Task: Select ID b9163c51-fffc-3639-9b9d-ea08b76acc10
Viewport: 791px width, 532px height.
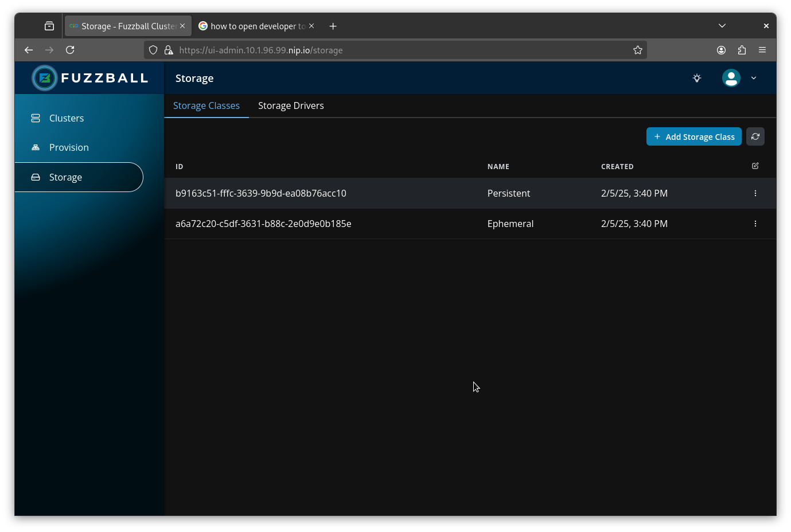Action: tap(261, 193)
